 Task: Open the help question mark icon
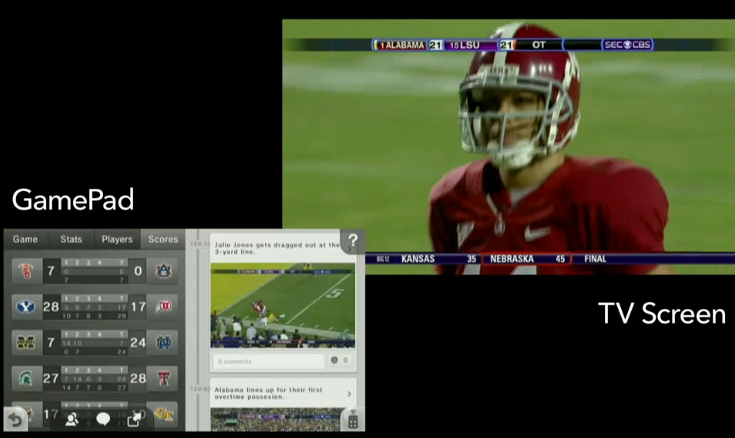tap(351, 240)
